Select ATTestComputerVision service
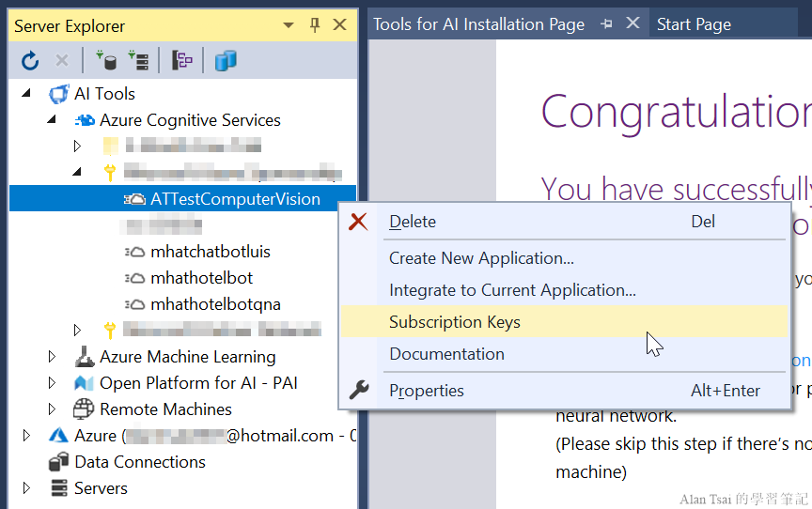Image resolution: width=812 pixels, height=509 pixels. point(235,199)
